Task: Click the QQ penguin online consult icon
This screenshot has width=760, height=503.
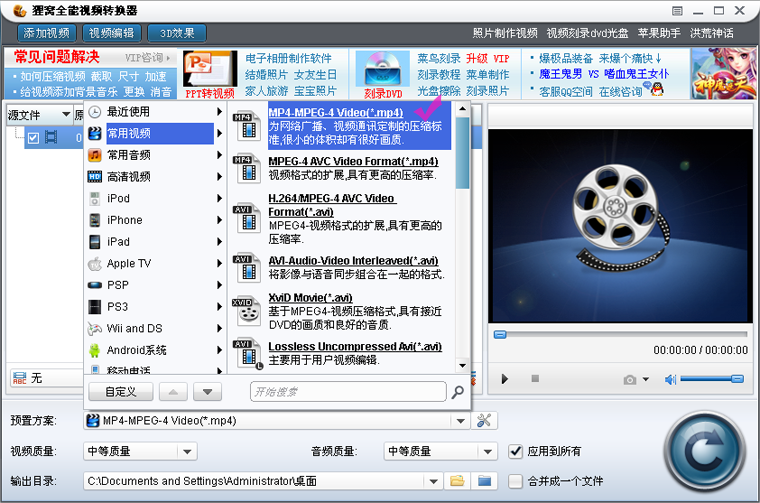Action: pos(656,89)
